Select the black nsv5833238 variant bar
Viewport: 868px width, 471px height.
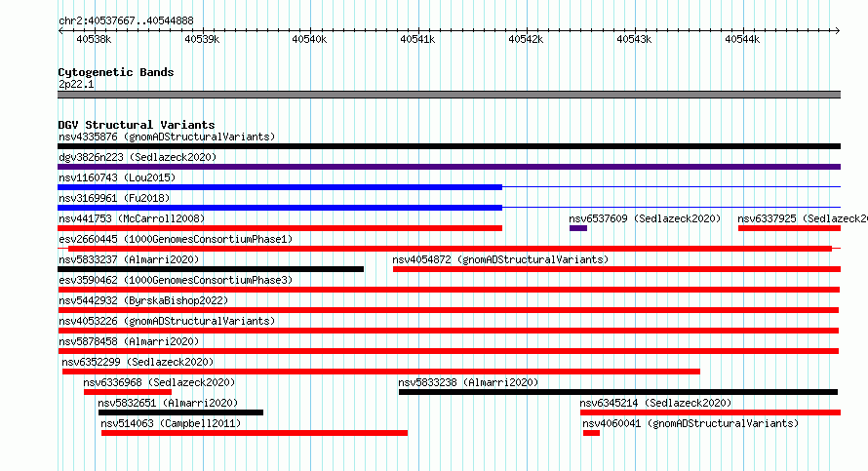click(x=617, y=392)
